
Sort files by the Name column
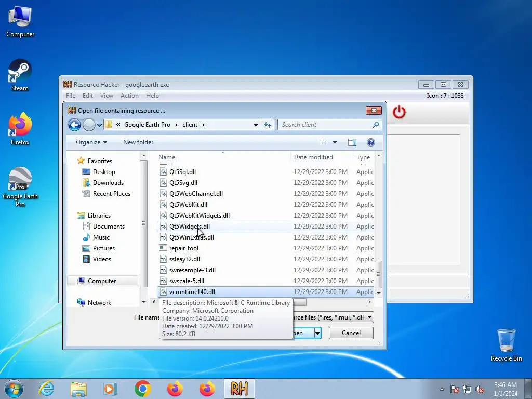click(223, 157)
